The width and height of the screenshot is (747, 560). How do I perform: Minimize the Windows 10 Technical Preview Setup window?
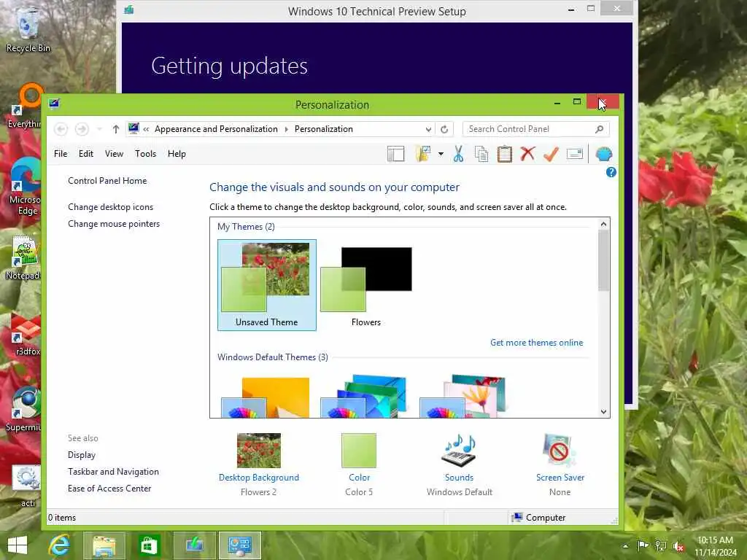click(x=570, y=9)
